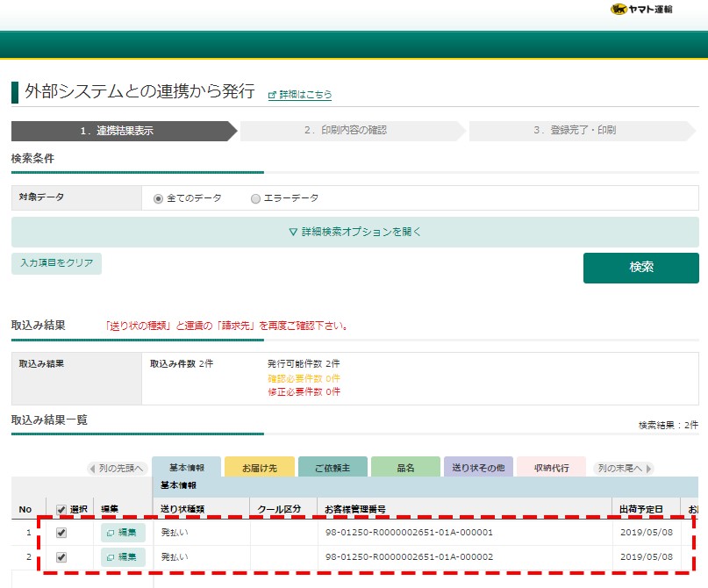Click row 2 date 2019/05/08
The height and width of the screenshot is (588, 708).
[x=647, y=556]
